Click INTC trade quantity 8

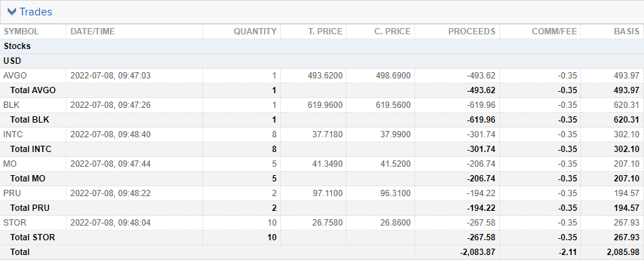point(274,135)
